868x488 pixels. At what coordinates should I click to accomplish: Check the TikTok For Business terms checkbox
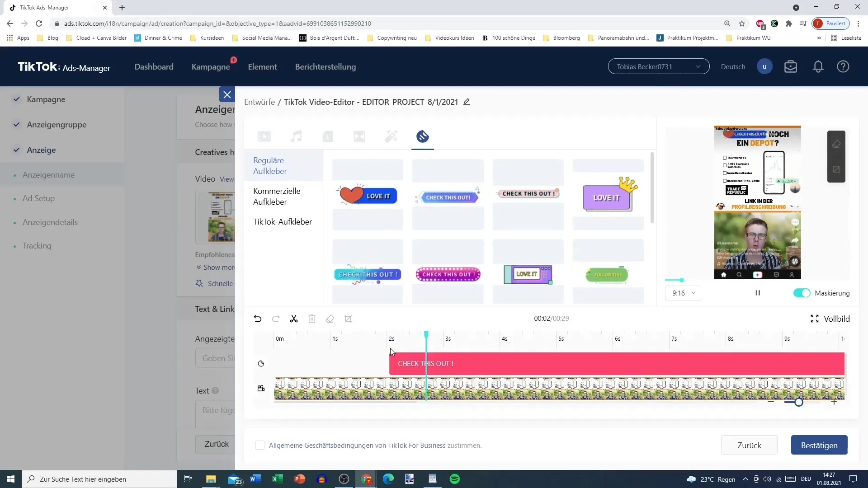click(x=260, y=446)
